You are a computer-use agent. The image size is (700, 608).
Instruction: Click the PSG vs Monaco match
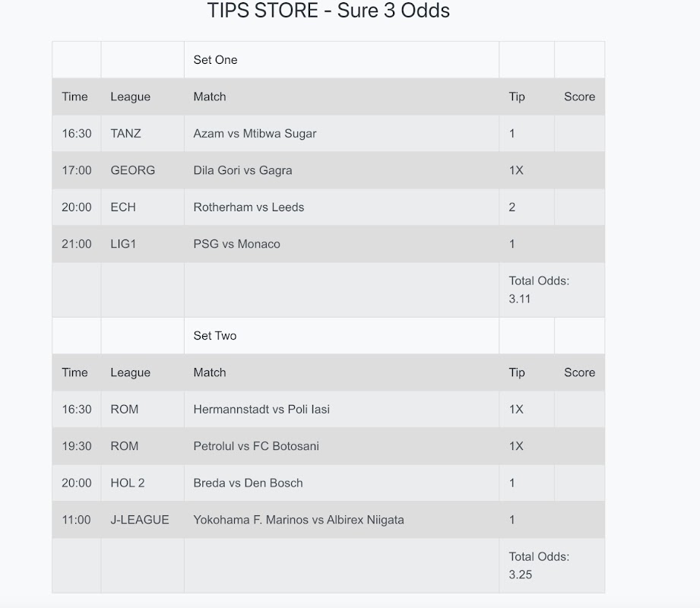pos(236,244)
